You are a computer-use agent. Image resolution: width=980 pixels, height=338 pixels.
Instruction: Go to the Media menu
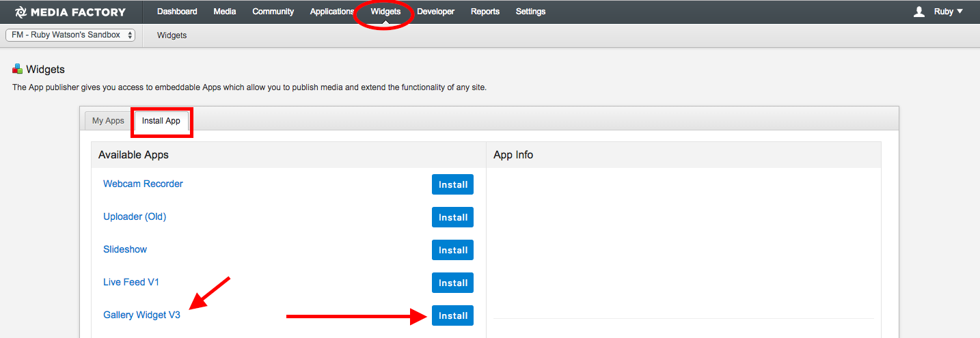click(225, 12)
